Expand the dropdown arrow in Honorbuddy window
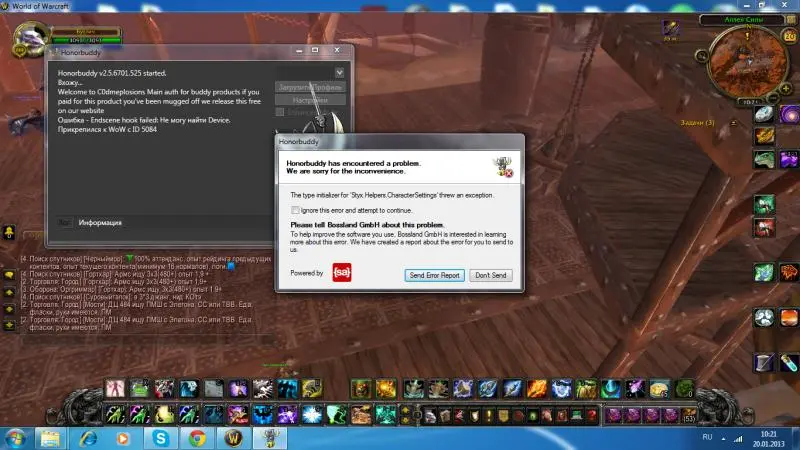Viewport: 800px width, 450px height. (340, 73)
